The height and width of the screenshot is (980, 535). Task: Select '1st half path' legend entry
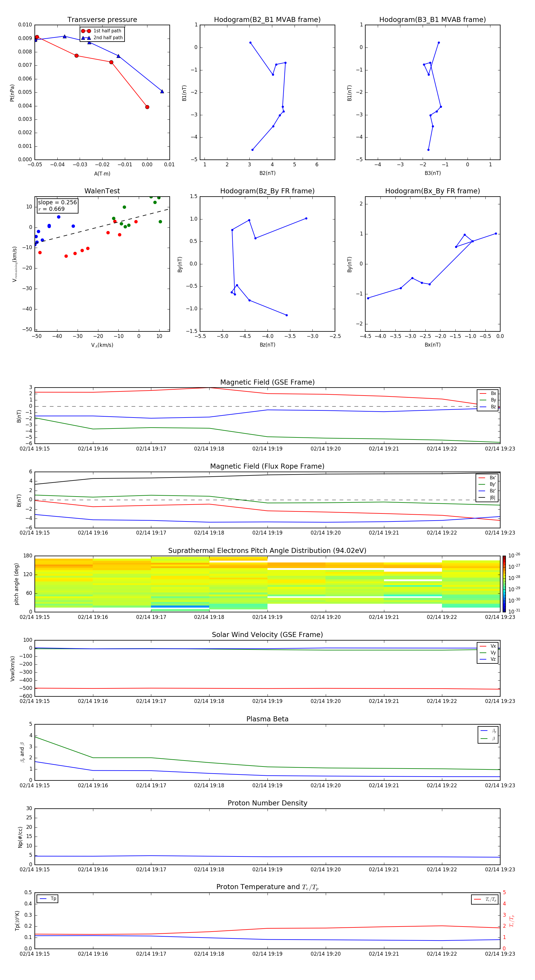pyautogui.click(x=101, y=31)
